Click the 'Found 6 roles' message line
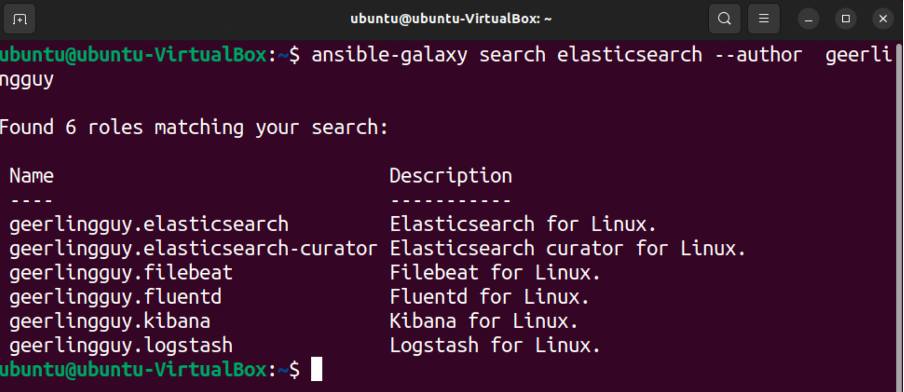The width and height of the screenshot is (904, 392). pos(194,128)
